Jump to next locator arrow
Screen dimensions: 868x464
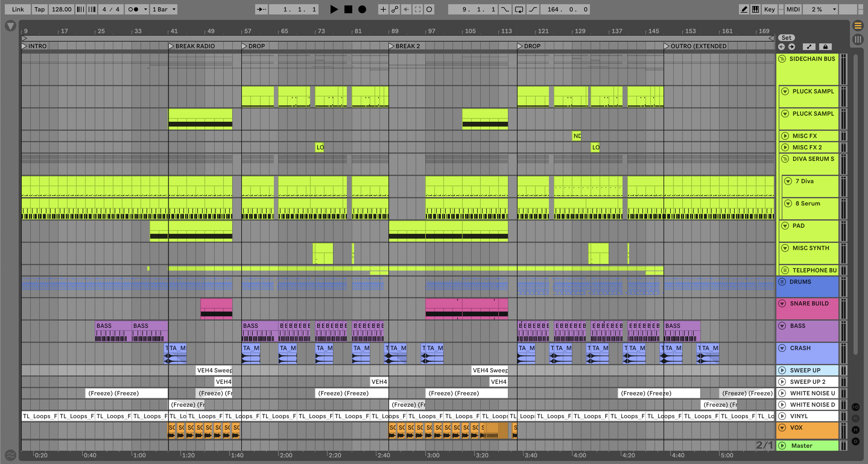click(791, 47)
